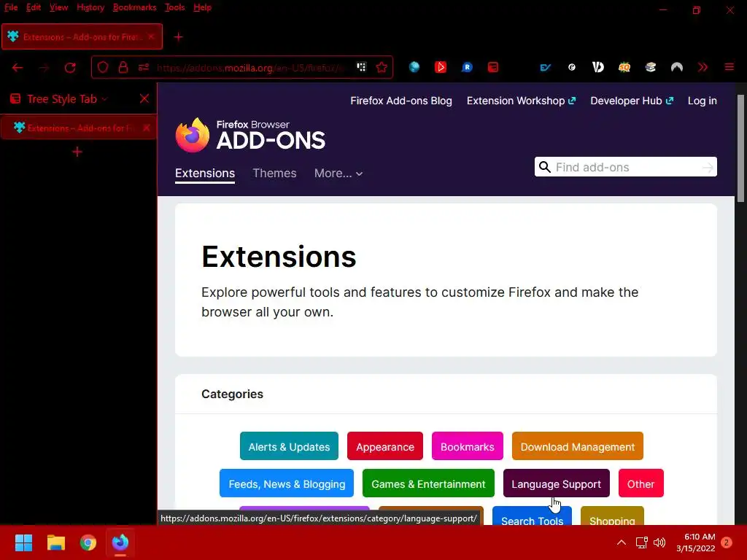Screen dimensions: 747x560
Task: Click the blue checkmark extension icon
Action: pos(546,67)
